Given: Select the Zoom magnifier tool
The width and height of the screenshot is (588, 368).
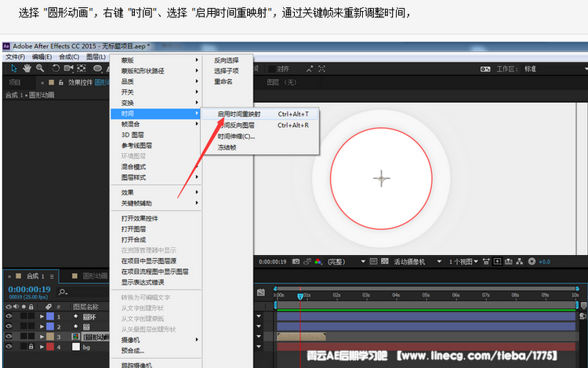Looking at the screenshot, I should coord(40,68).
